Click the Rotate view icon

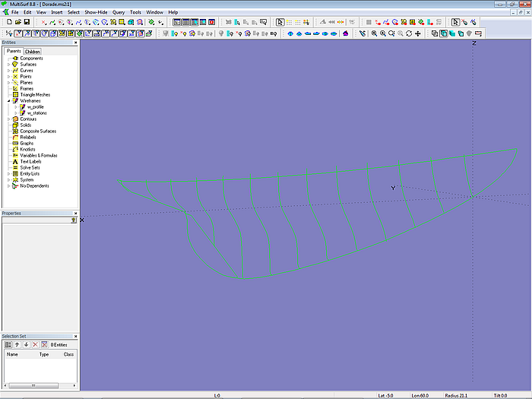click(x=409, y=33)
